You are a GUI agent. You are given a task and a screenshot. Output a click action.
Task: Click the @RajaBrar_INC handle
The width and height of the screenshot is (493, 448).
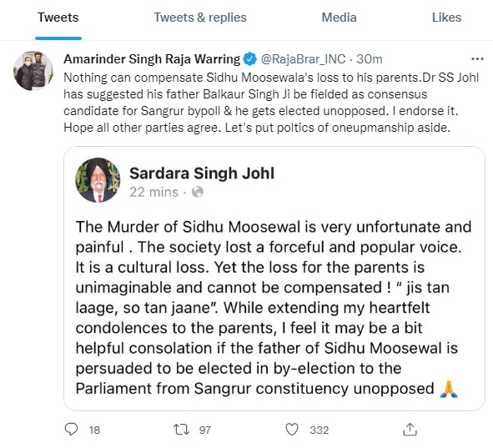(303, 59)
